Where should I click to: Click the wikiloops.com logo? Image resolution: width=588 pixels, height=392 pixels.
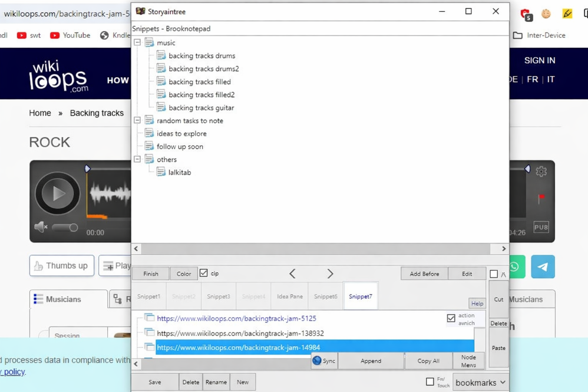59,76
